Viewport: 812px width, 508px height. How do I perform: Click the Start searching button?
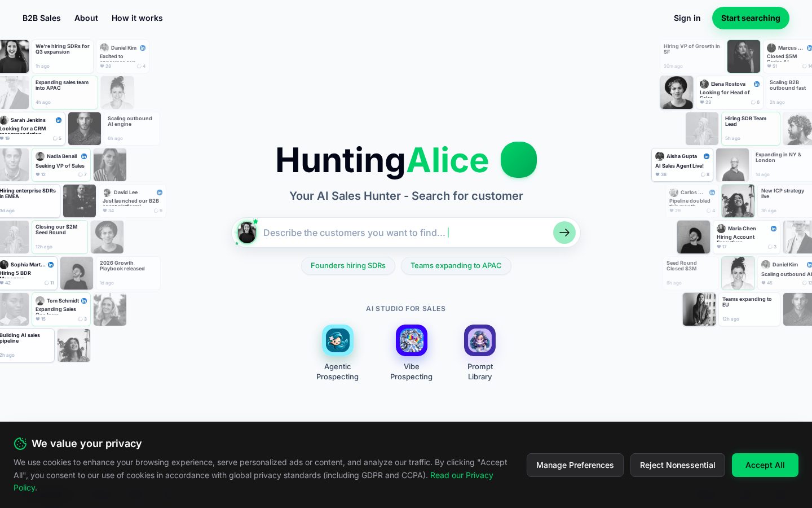(751, 18)
